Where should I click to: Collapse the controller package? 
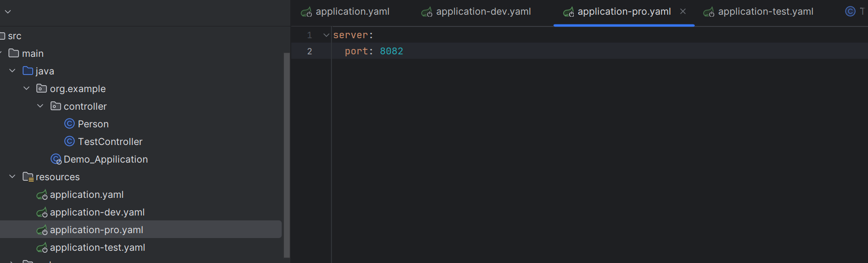(x=40, y=106)
